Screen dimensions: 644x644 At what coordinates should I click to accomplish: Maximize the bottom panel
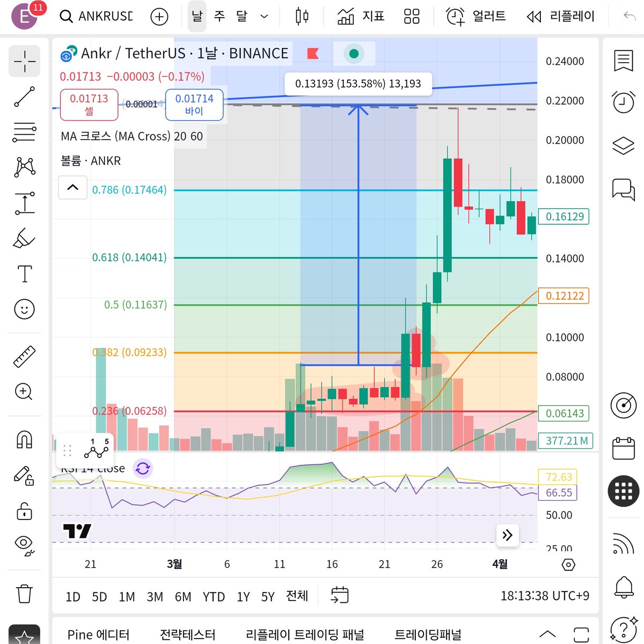[581, 634]
